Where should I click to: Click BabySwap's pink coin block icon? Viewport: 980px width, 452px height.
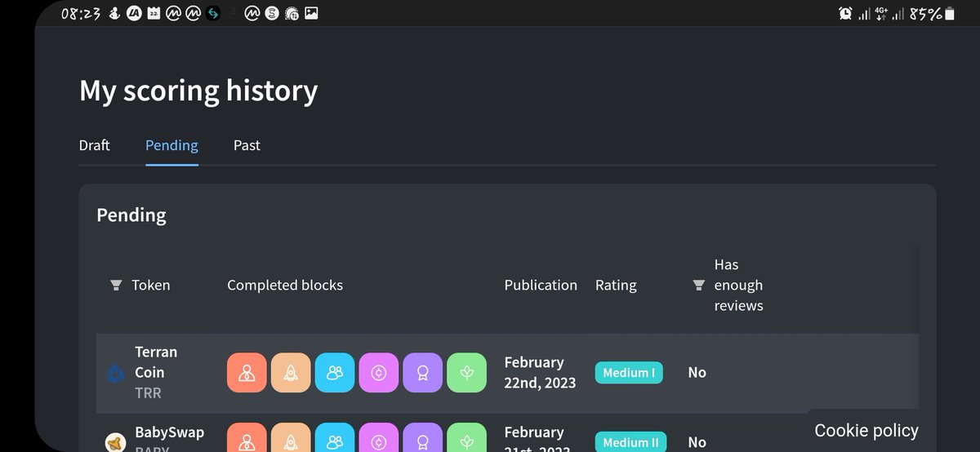click(x=379, y=437)
